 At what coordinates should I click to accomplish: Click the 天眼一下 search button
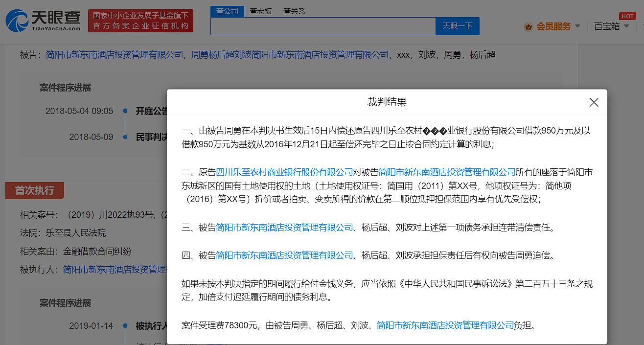(457, 26)
